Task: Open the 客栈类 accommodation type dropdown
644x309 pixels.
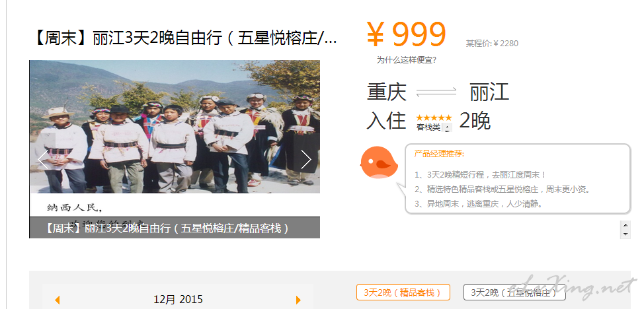Action: tap(447, 127)
